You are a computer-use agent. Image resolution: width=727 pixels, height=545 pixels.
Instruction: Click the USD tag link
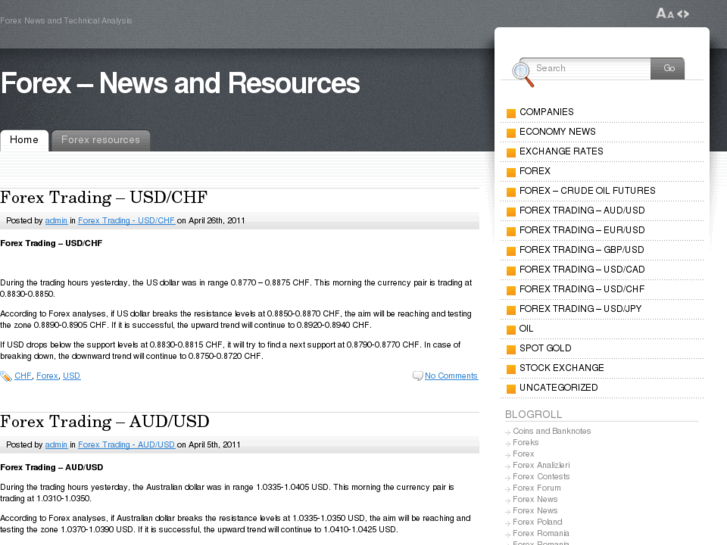pyautogui.click(x=71, y=376)
